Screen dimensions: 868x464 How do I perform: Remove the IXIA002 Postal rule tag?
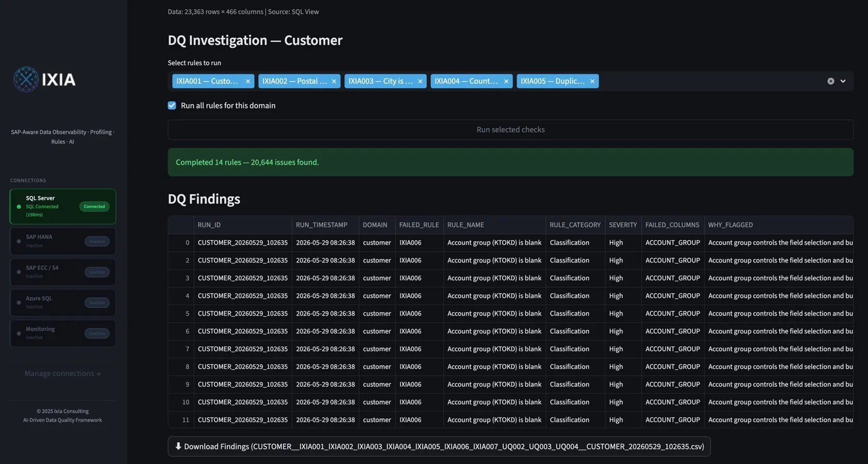[334, 81]
